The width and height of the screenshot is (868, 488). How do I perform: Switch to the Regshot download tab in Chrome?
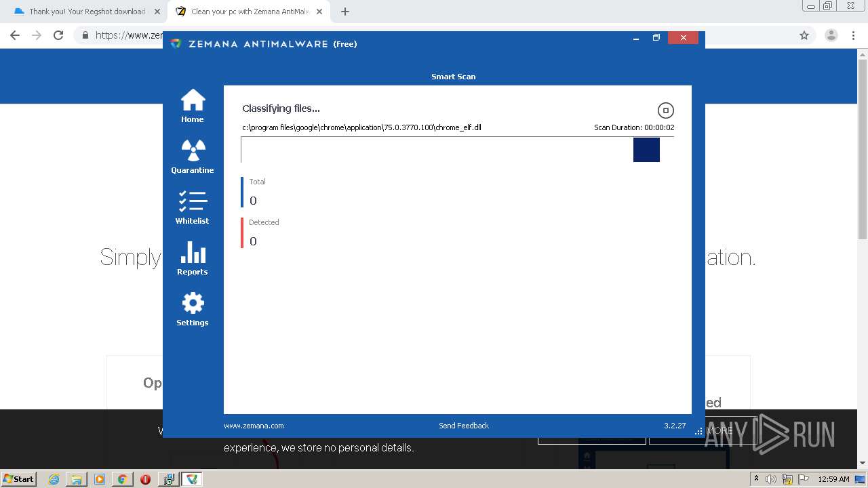[x=87, y=12]
